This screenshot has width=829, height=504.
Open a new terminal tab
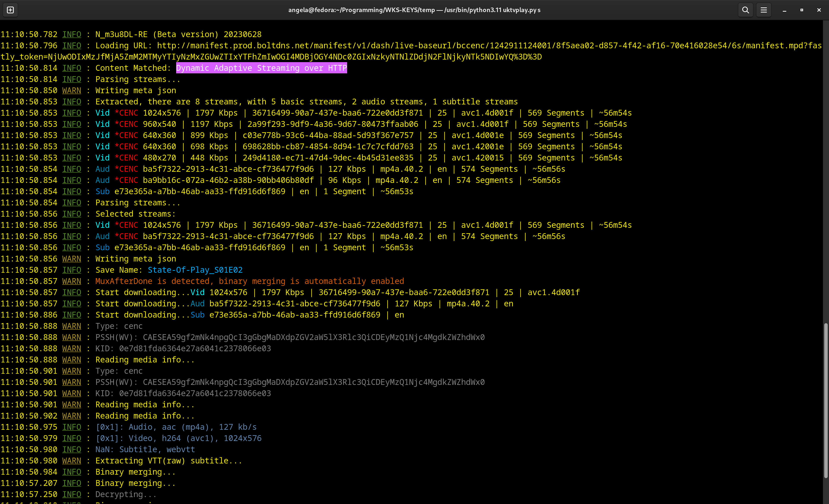[x=10, y=10]
